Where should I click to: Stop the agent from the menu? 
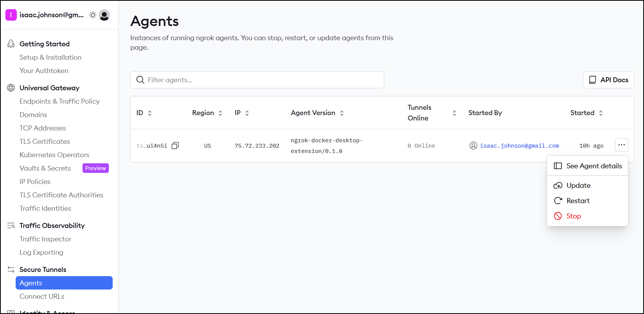[x=573, y=216]
